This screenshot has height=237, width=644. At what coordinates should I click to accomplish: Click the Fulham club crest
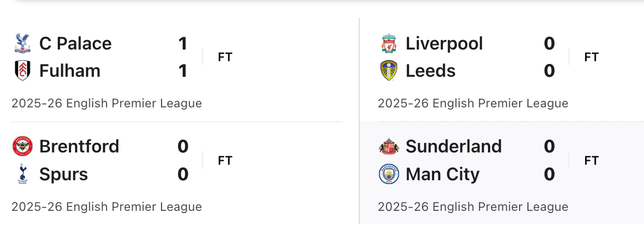pyautogui.click(x=23, y=71)
